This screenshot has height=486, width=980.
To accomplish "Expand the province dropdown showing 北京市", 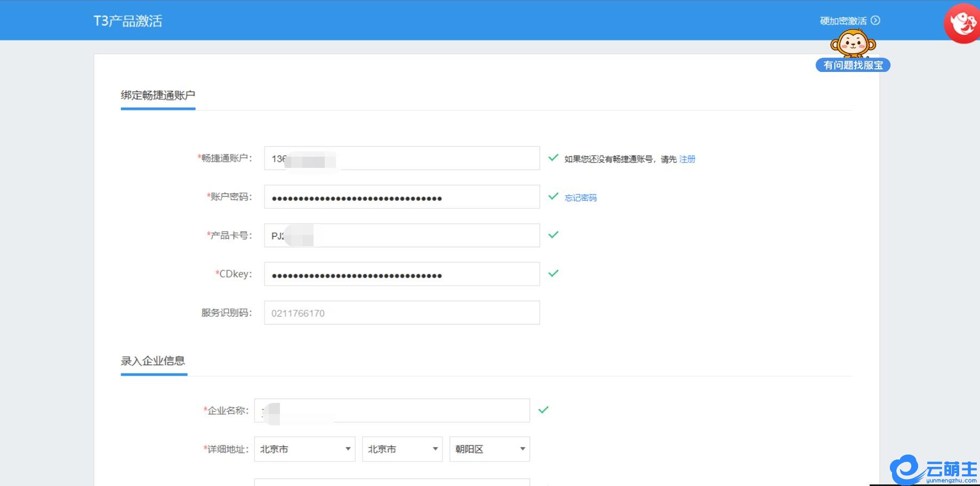I will coord(304,449).
